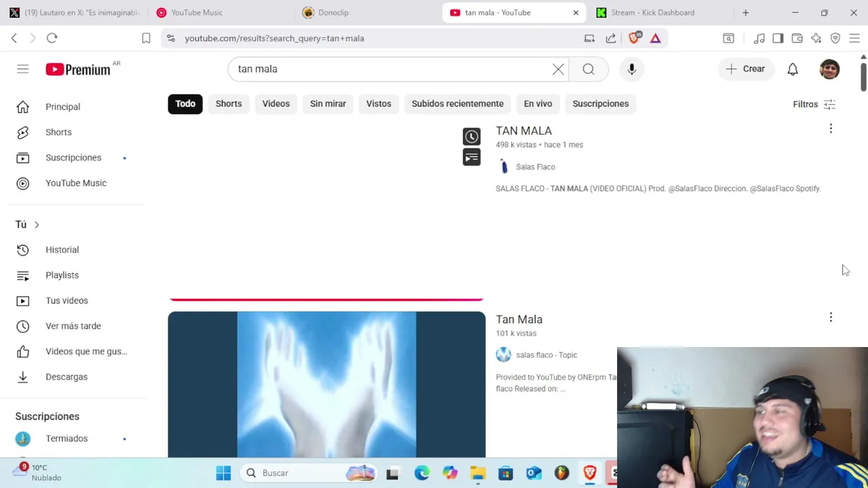Open more options for TAN MALA video
The height and width of the screenshot is (488, 868).
point(831,129)
